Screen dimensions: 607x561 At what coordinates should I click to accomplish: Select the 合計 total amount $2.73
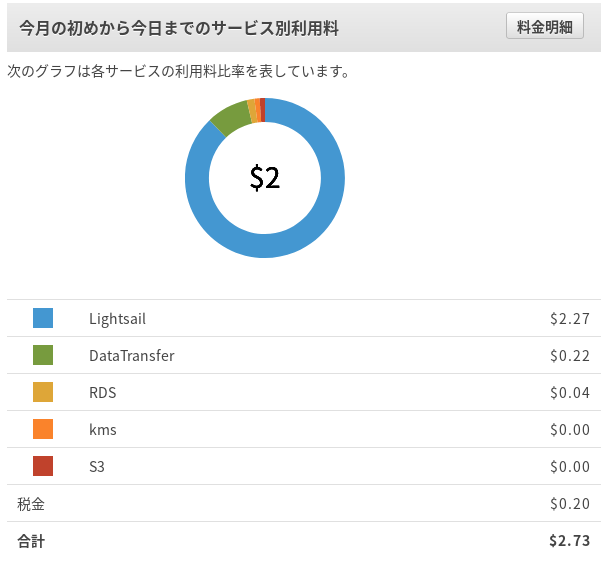tap(569, 541)
